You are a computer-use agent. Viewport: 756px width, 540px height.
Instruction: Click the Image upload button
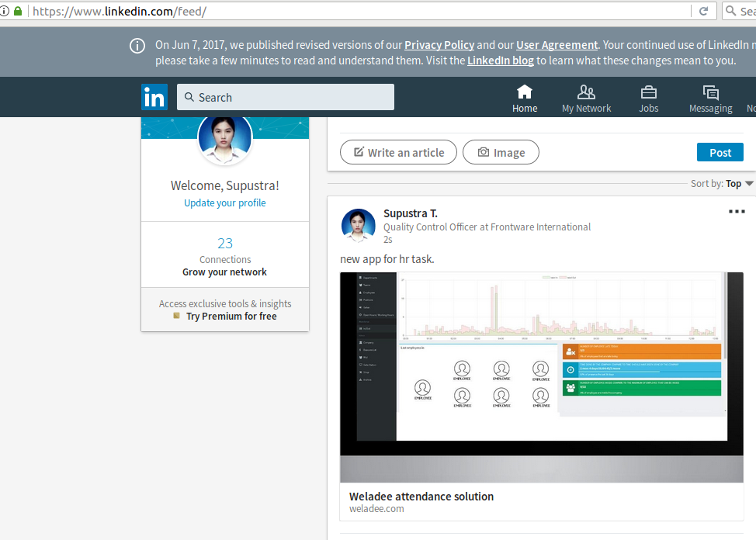coord(501,152)
